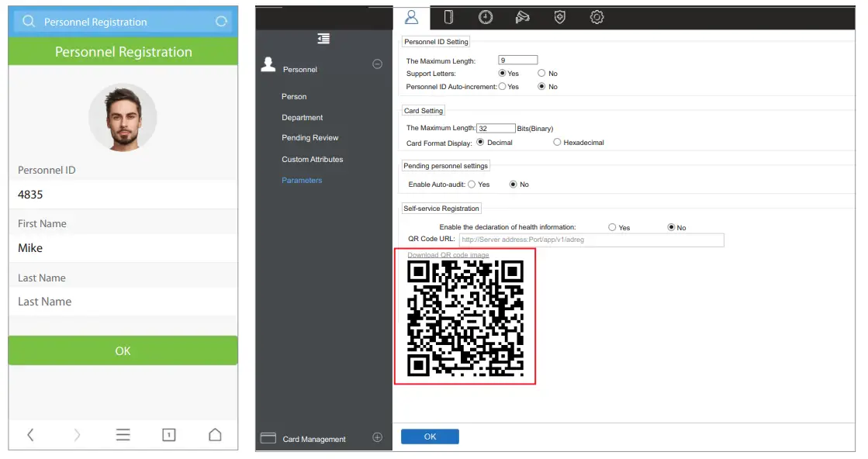The width and height of the screenshot is (868, 459).
Task: Expand the Card Management sidebar section
Action: coord(378,437)
